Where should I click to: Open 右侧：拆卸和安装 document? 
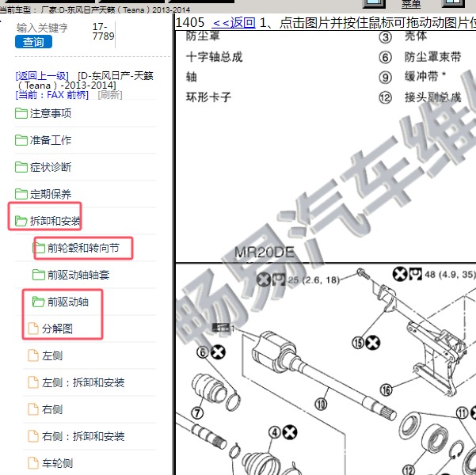pyautogui.click(x=83, y=436)
